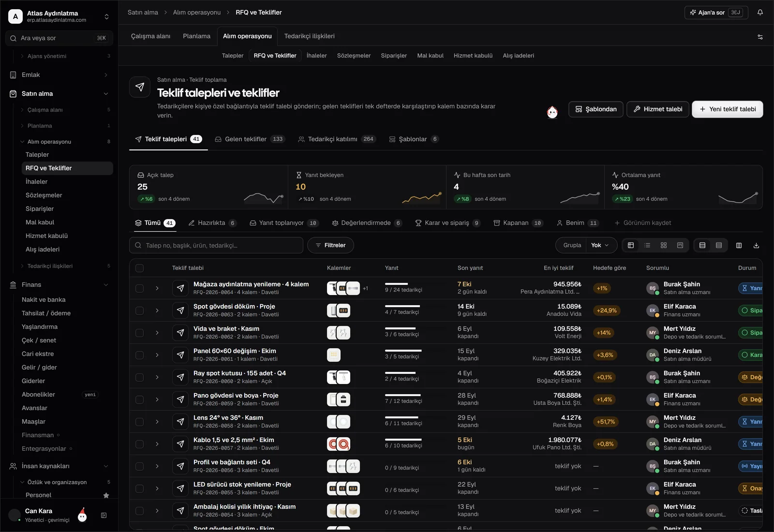Click the paper plane icon of Mağaza aydınlatma row

180,288
